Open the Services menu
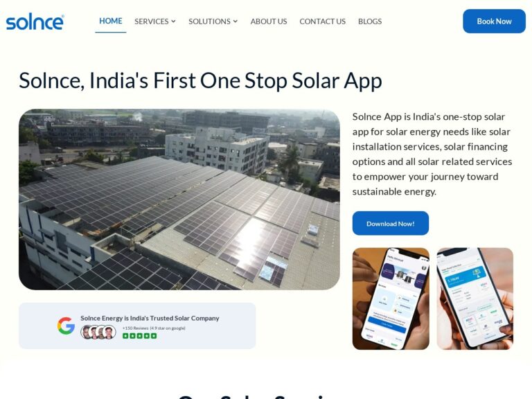This screenshot has height=399, width=532. [155, 21]
